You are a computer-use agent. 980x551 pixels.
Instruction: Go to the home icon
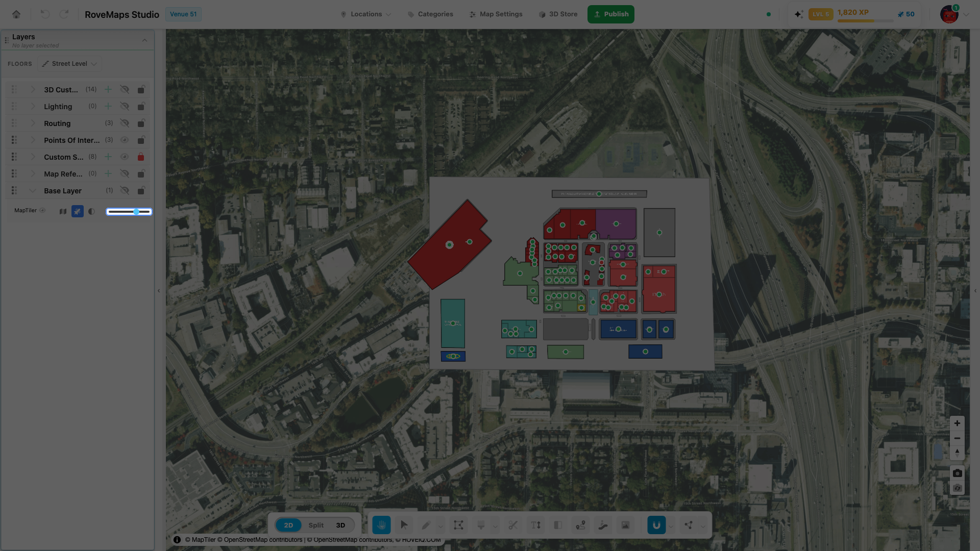point(16,14)
